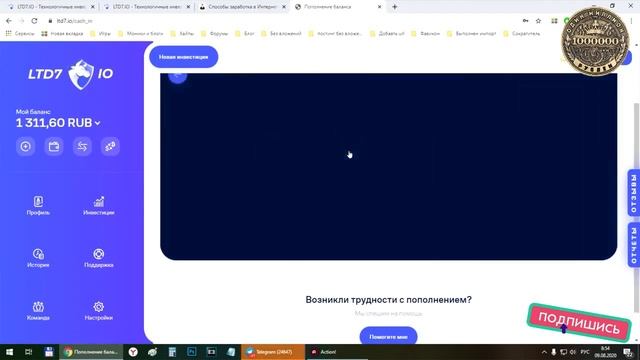The width and height of the screenshot is (640, 360).
Task: Open Yandex browser from the taskbar
Action: [x=133, y=352]
